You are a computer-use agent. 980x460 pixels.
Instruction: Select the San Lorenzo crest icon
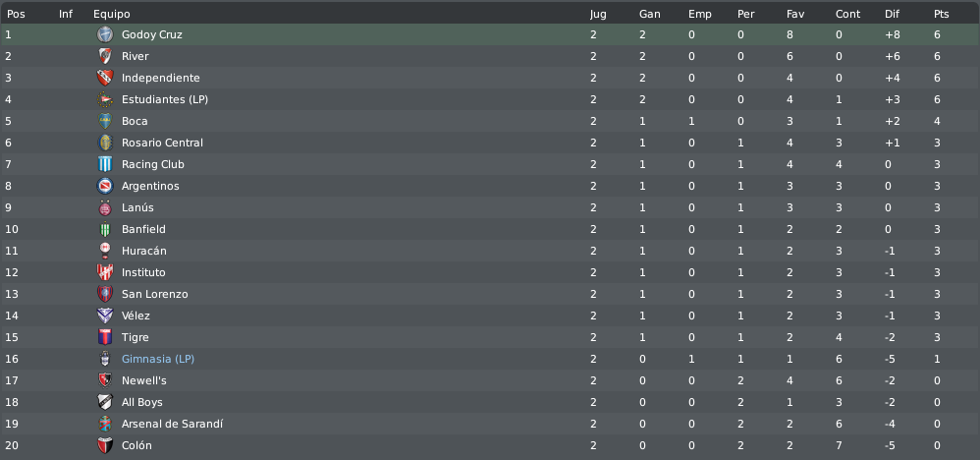click(105, 294)
